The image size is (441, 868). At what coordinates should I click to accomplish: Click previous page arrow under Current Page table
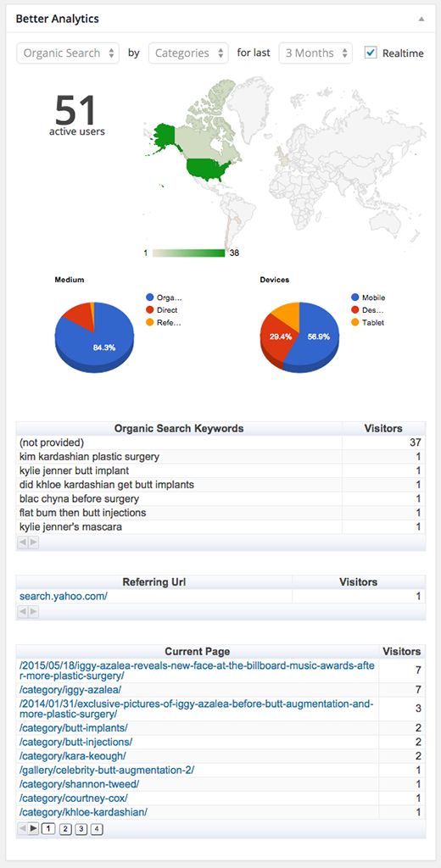point(23,829)
